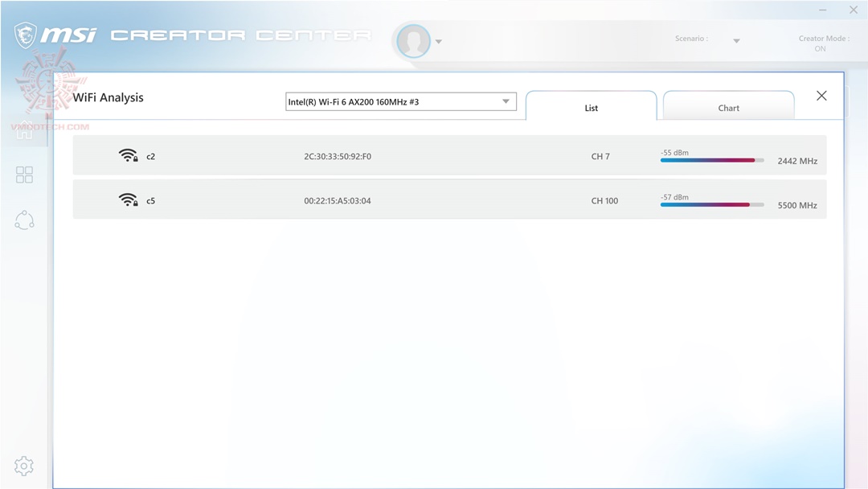The width and height of the screenshot is (868, 489).
Task: Switch to the Chart tab
Action: (x=728, y=108)
